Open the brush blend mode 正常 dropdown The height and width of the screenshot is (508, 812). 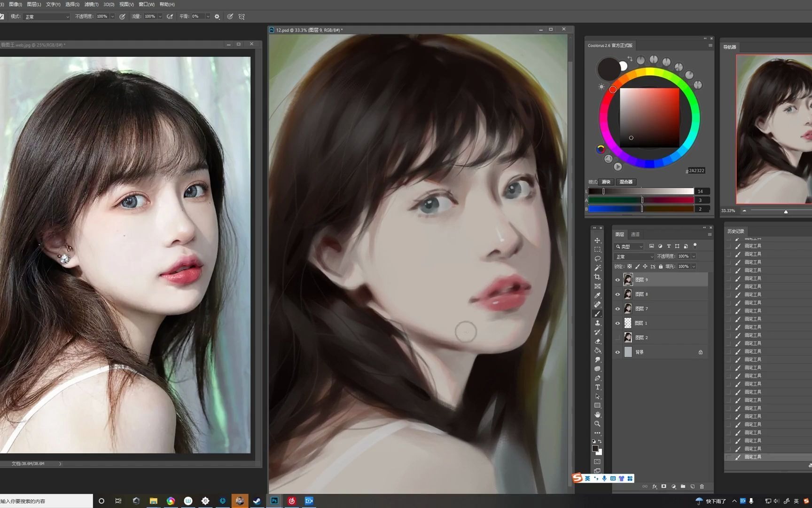tap(47, 16)
